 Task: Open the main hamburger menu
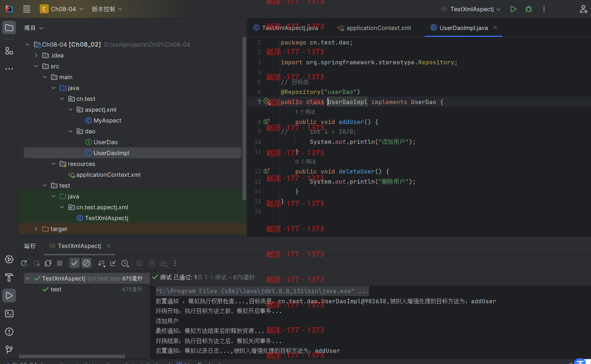(26, 9)
